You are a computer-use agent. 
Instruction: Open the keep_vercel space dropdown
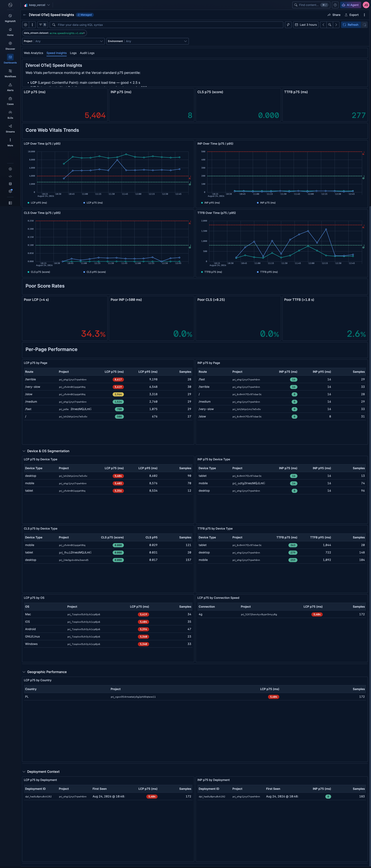coord(37,5)
